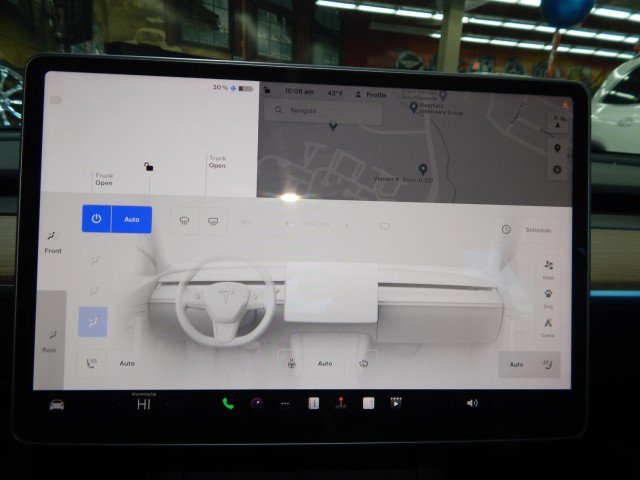Set driver seat heat to Auto
Screen dimensions: 640x480
[127, 363]
